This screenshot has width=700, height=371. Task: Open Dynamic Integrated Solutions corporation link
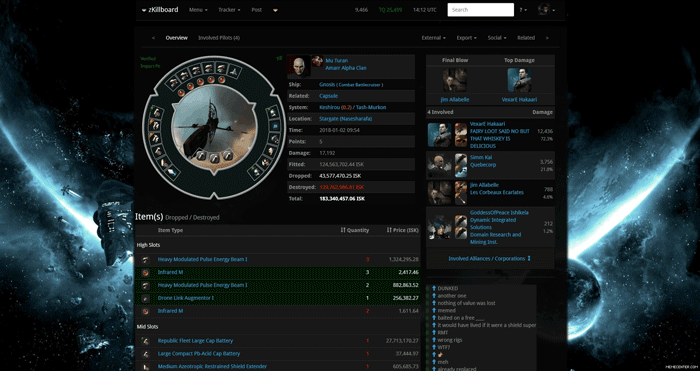(x=493, y=224)
